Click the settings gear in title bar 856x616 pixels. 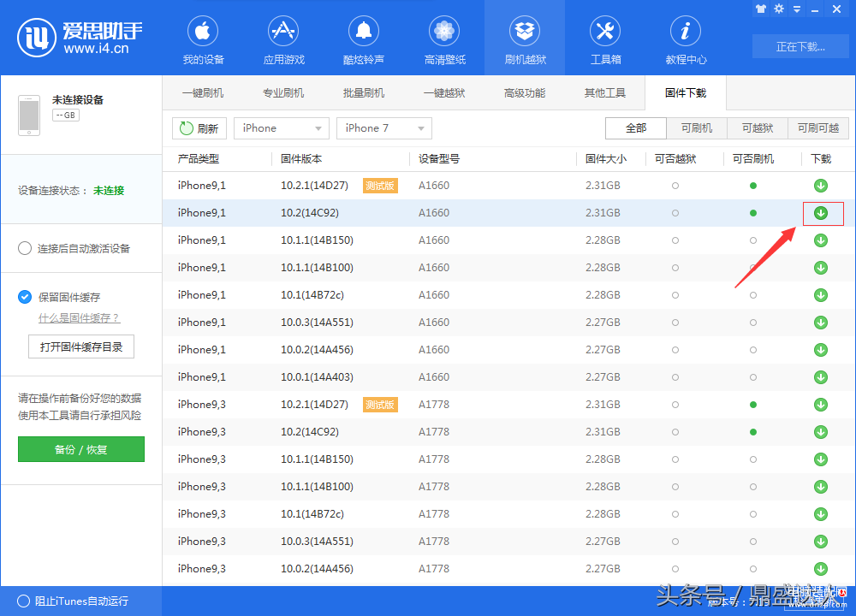[779, 9]
